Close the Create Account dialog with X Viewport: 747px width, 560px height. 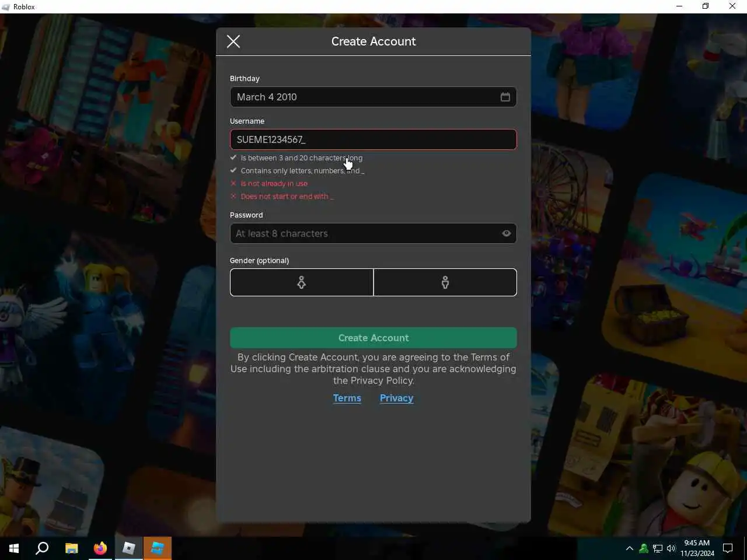coord(233,41)
